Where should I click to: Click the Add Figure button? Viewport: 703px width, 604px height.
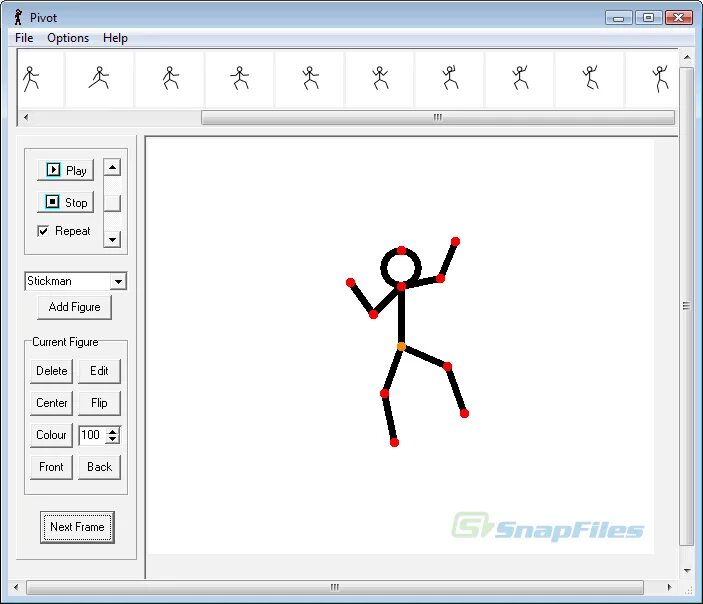(74, 307)
